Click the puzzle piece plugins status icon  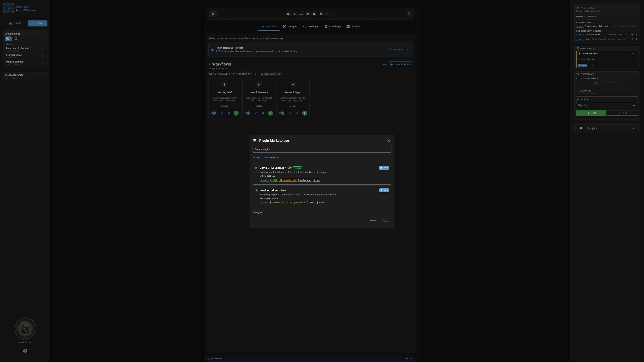(x=314, y=14)
